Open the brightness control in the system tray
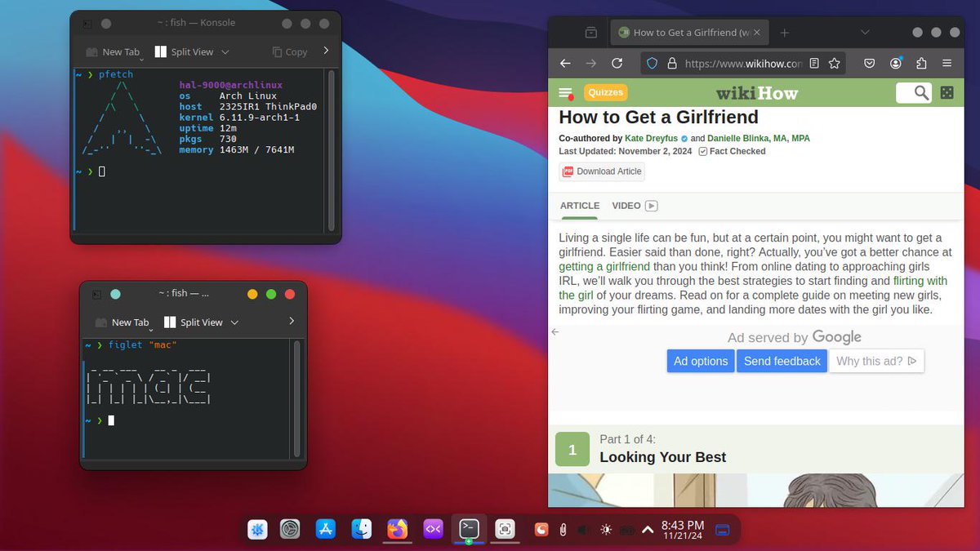This screenshot has height=551, width=980. 605,530
